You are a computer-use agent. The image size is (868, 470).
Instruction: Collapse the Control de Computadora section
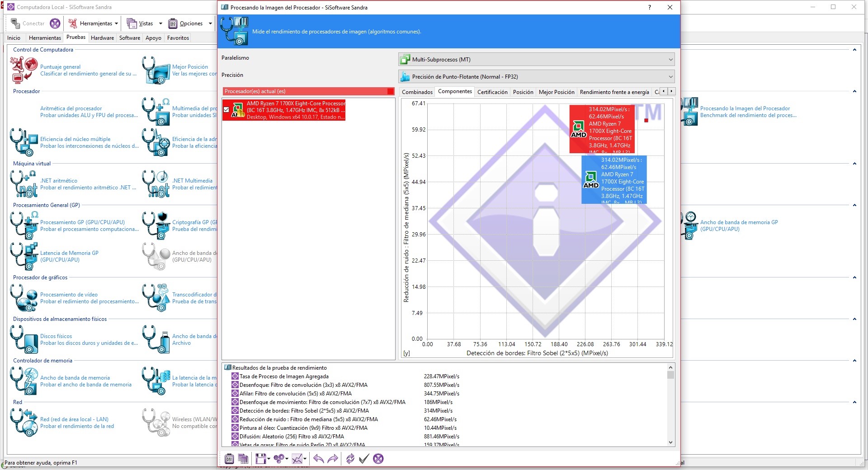tap(854, 50)
